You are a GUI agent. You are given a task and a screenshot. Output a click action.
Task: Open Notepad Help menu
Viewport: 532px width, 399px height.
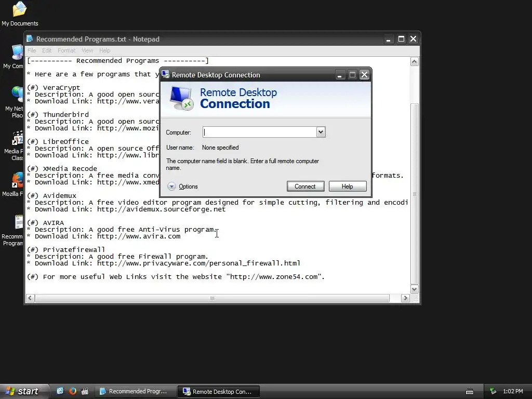(x=105, y=50)
